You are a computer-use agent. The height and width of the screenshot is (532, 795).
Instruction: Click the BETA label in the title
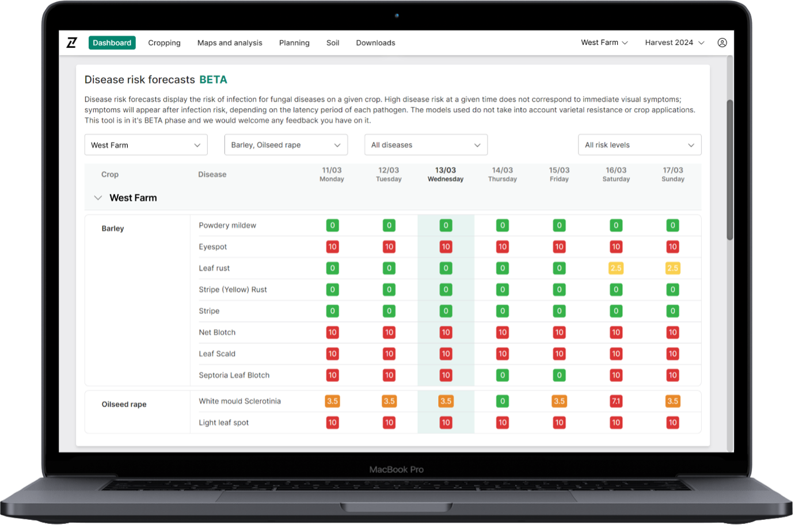[x=213, y=79]
